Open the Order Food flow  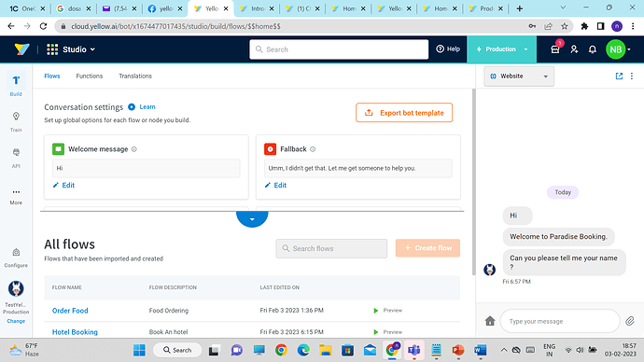point(70,311)
